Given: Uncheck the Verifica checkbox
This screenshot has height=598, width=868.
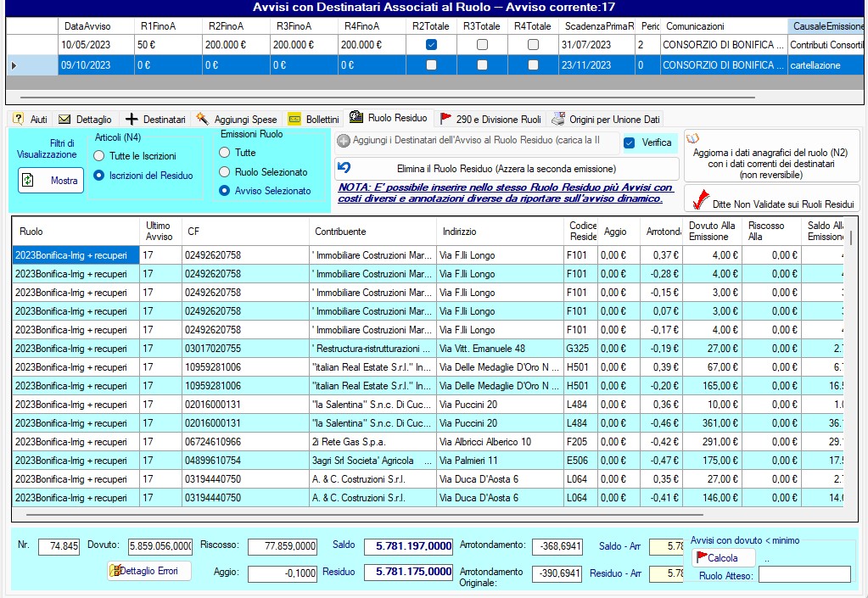Looking at the screenshot, I should 629,143.
